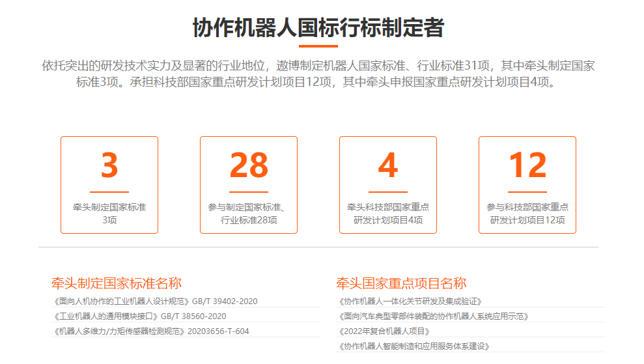Open 《工业机器人的通用模块接口》 GB/T 38560-2020 entry
Image resolution: width=644 pixels, height=364 pixels.
pyautogui.click(x=139, y=316)
